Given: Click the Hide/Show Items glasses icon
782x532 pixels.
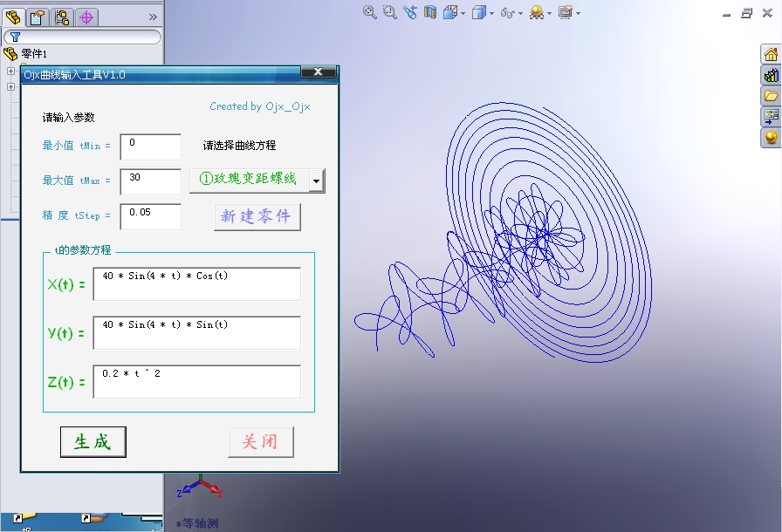Looking at the screenshot, I should point(508,13).
